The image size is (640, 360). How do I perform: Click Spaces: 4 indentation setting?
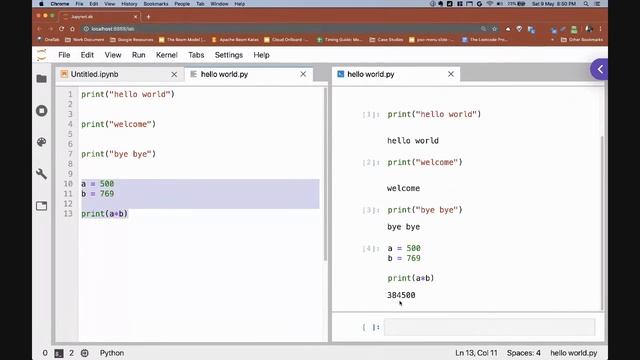click(x=524, y=353)
